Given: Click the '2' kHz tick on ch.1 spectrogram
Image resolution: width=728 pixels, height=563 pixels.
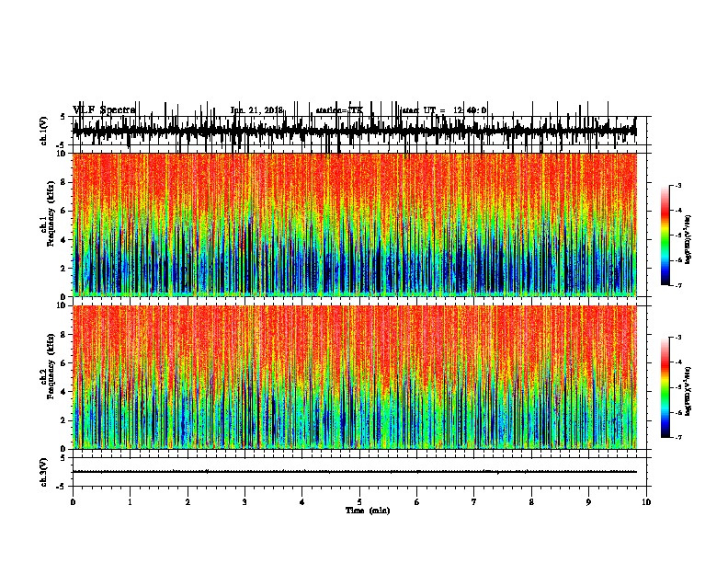Looking at the screenshot, I should (x=64, y=268).
